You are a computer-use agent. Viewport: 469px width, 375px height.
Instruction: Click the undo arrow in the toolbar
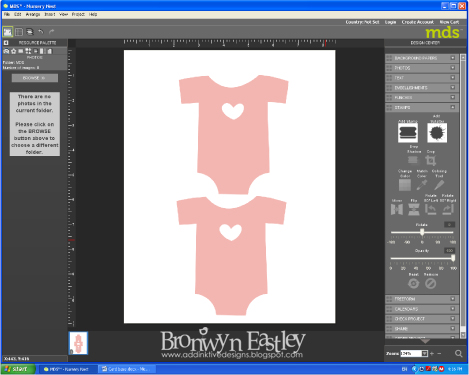pyautogui.click(x=41, y=32)
